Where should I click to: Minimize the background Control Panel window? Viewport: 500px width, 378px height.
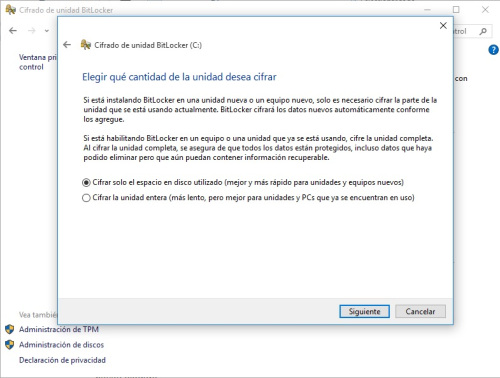[x=427, y=10]
